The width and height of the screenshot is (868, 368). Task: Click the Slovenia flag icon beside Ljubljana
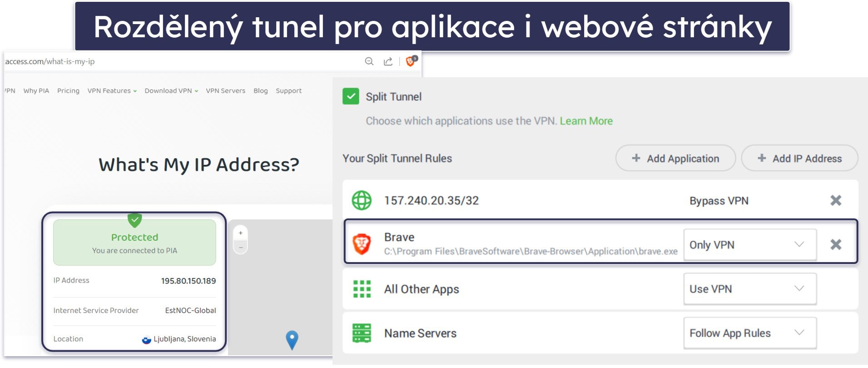click(x=146, y=339)
